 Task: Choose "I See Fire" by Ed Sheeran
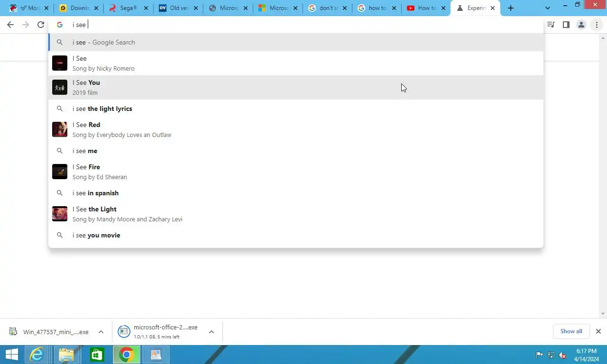pos(296,172)
